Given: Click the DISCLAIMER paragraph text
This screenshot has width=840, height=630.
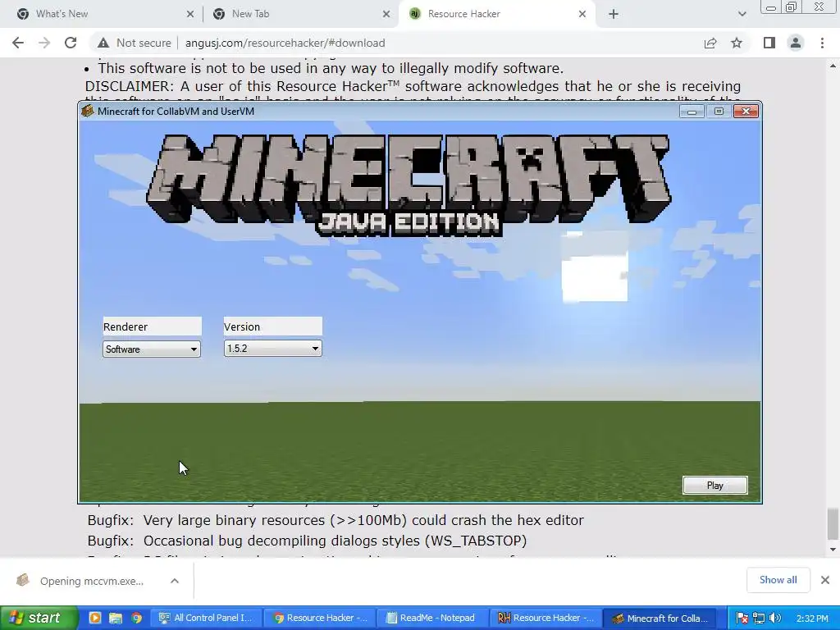Looking at the screenshot, I should click(413, 86).
